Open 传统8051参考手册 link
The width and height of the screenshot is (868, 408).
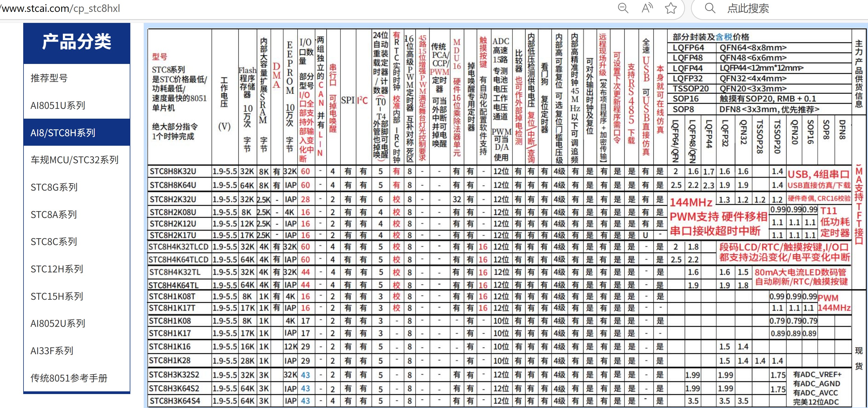coord(69,378)
